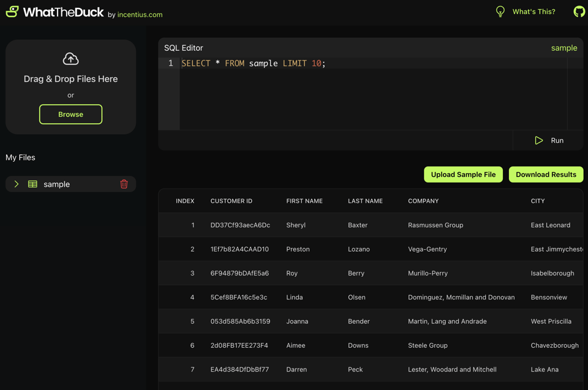The image size is (588, 390).
Task: Open the incentius.com link
Action: [140, 15]
